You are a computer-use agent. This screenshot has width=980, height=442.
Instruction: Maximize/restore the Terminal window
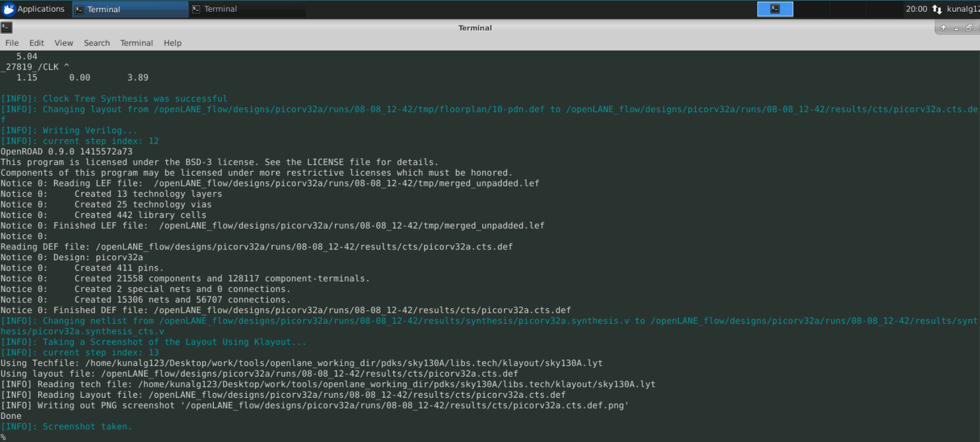coord(969,28)
